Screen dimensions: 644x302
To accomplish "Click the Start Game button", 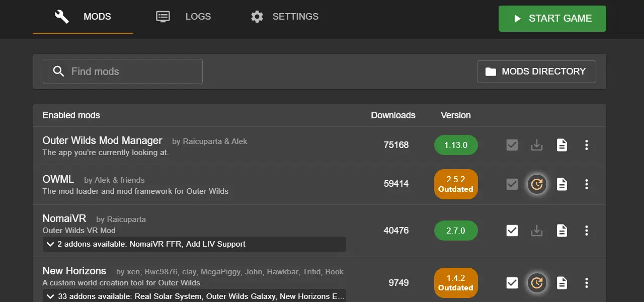I will [552, 19].
